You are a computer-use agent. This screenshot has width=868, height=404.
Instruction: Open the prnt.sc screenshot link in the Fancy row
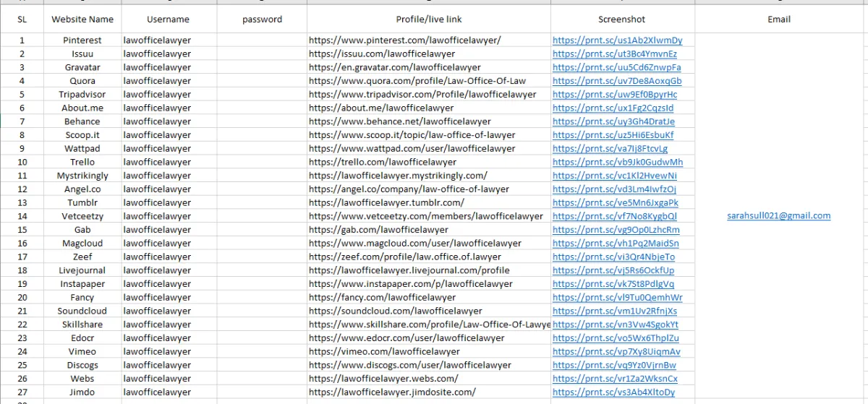click(618, 297)
